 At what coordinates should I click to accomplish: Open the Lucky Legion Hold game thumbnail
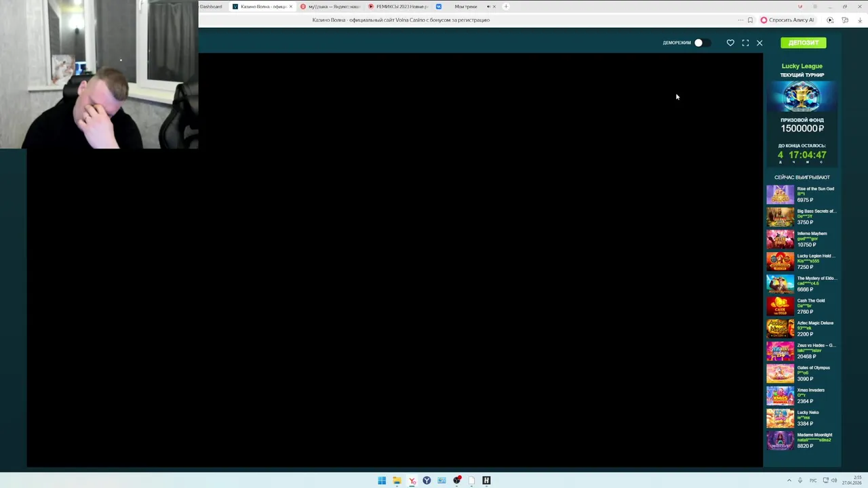click(x=780, y=262)
